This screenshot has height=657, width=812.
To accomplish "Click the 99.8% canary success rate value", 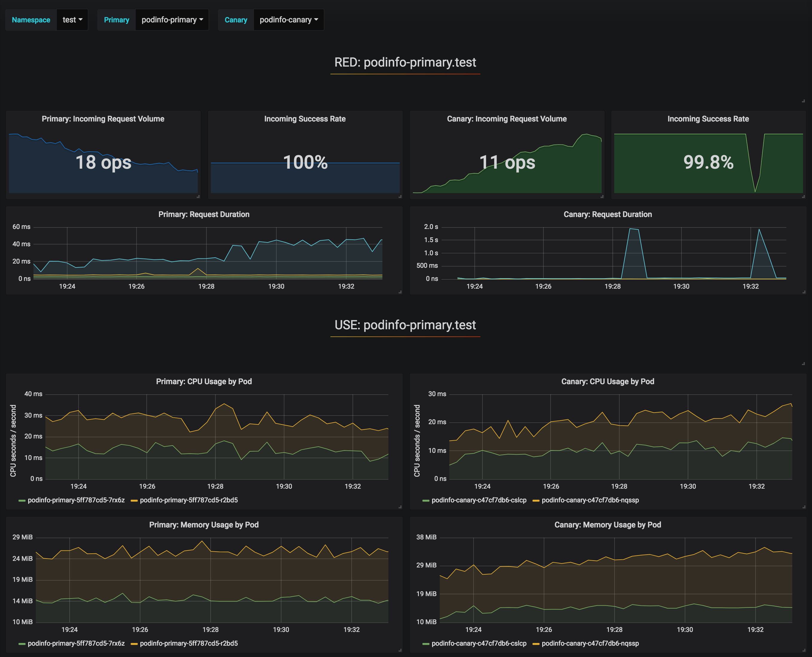I will tap(708, 162).
